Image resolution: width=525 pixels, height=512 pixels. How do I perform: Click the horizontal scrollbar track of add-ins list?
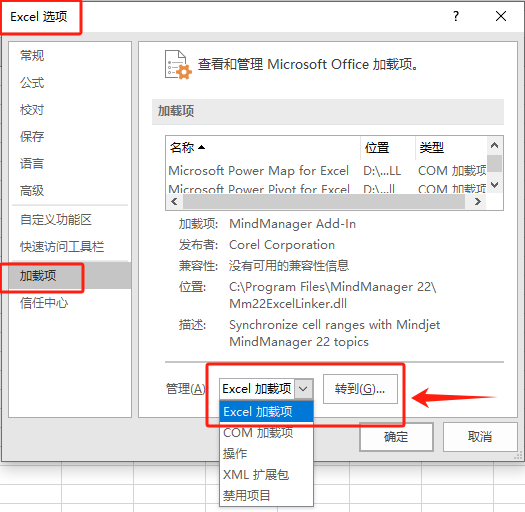point(324,202)
